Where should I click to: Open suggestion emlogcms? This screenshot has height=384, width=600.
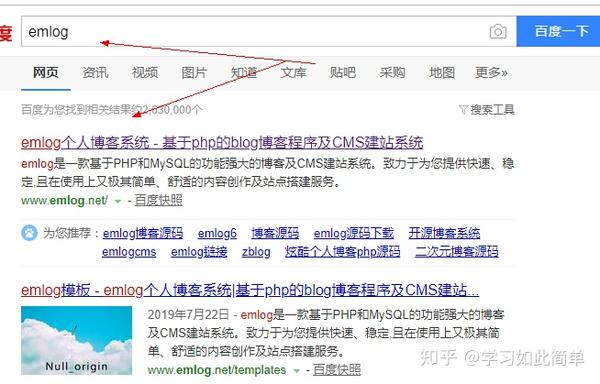[129, 252]
